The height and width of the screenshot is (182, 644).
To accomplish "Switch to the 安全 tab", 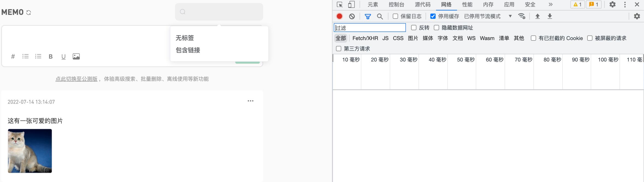I will click(530, 5).
